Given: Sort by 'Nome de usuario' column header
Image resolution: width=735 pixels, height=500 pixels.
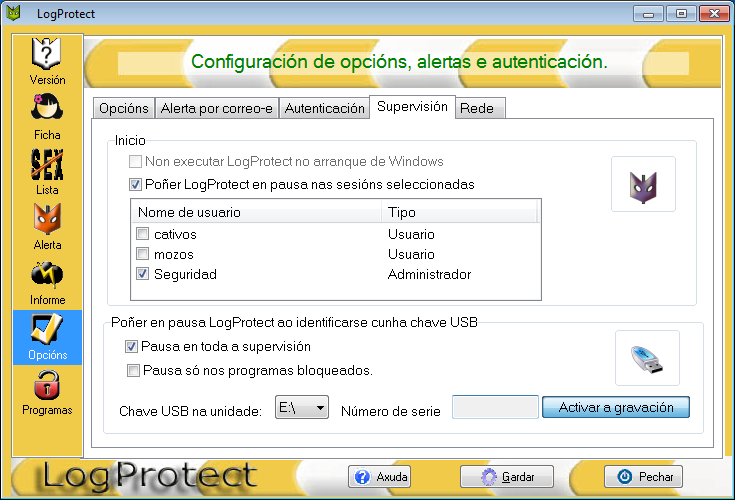Looking at the screenshot, I should click(256, 212).
